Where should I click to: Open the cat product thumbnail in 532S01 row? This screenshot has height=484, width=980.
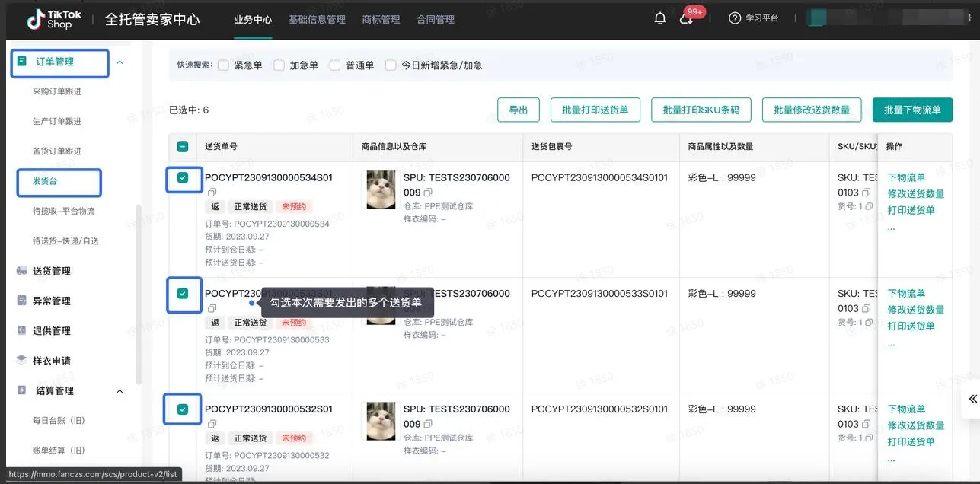381,421
